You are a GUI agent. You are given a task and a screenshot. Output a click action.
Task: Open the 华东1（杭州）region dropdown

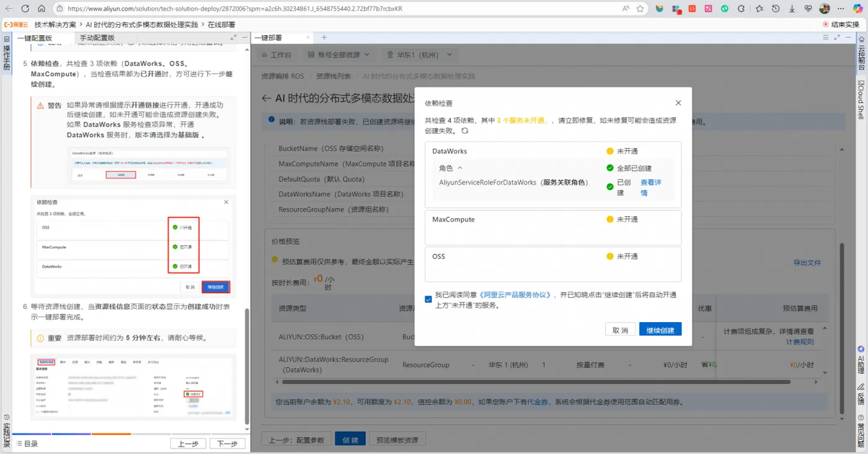[x=420, y=55]
